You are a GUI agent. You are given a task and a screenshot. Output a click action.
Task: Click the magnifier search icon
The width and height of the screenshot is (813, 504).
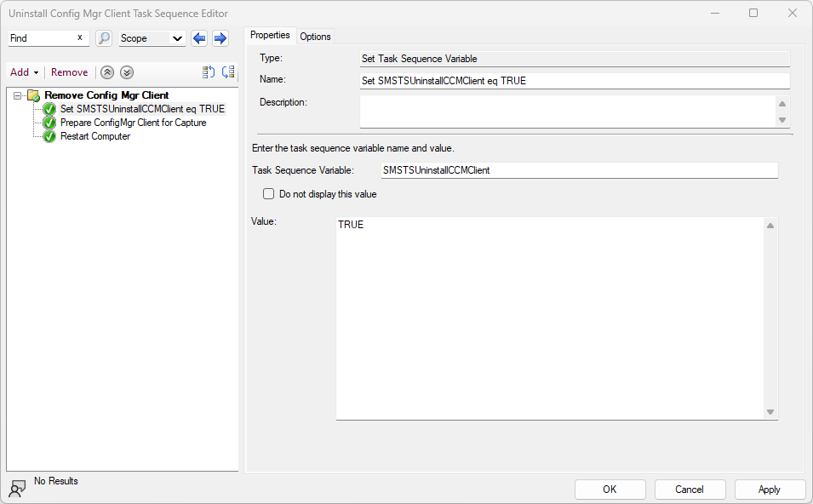click(x=104, y=37)
